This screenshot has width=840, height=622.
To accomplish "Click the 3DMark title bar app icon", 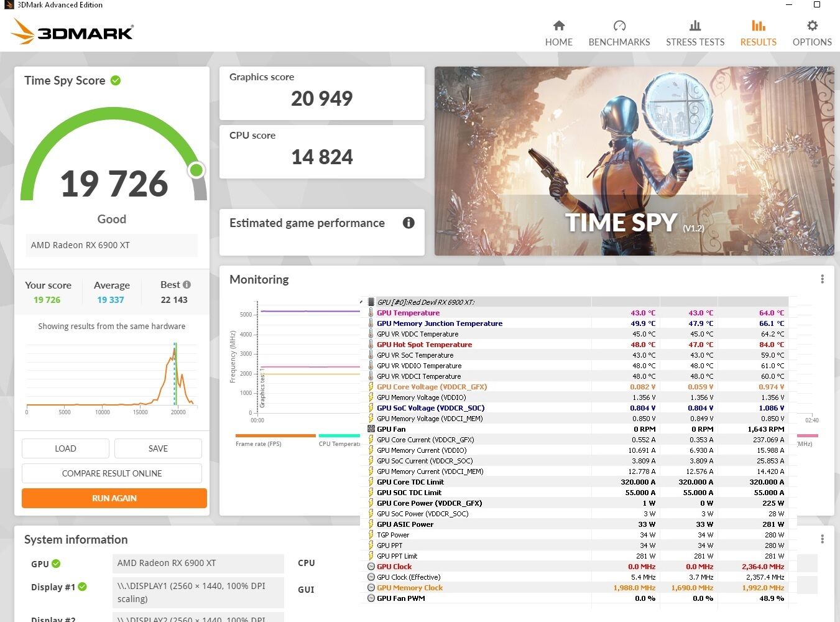I will point(9,5).
